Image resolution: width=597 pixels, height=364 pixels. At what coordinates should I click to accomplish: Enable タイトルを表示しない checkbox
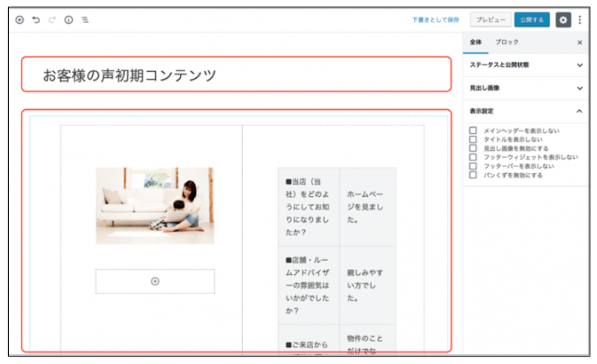point(473,140)
